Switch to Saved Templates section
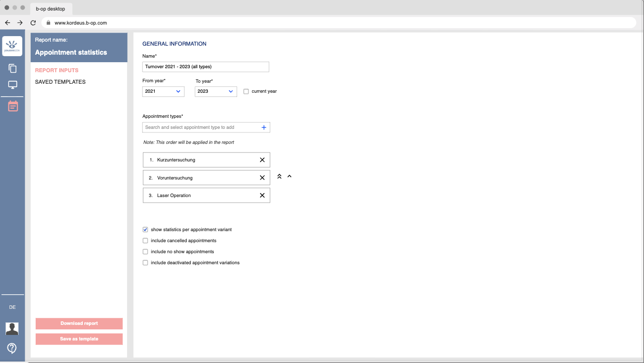 (60, 82)
